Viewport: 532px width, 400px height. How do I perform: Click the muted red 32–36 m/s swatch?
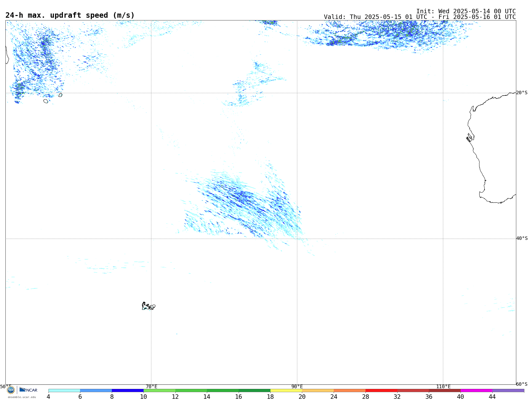413,391
